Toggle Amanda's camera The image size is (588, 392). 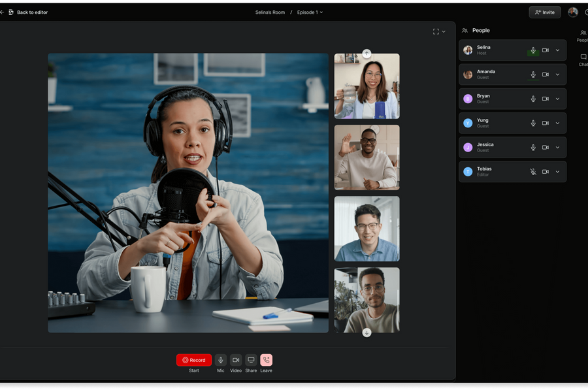coord(546,74)
